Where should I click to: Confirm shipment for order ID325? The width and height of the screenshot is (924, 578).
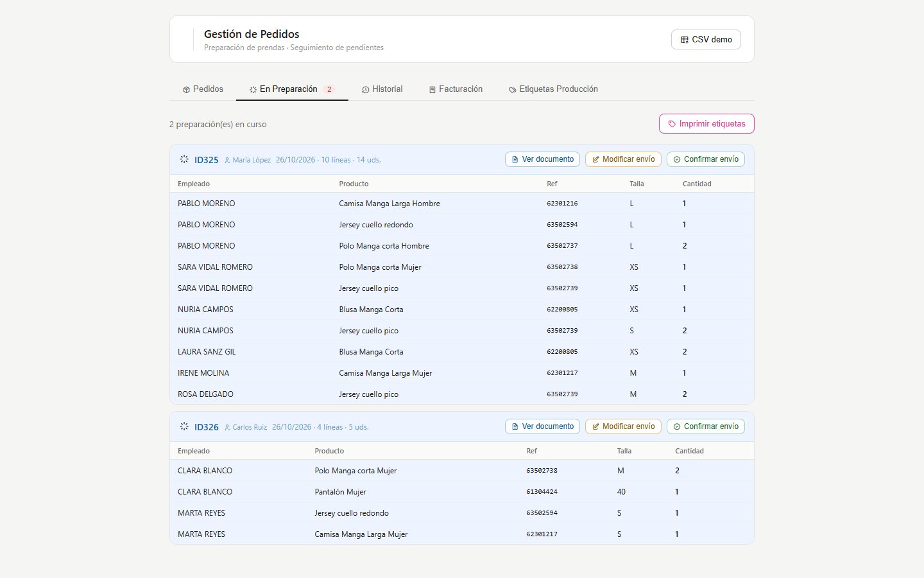706,159
